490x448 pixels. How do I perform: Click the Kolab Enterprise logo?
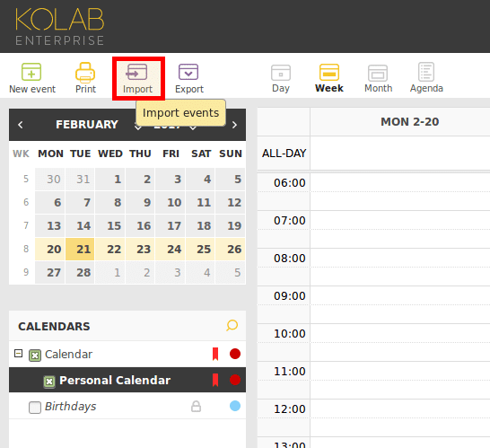coord(60,27)
